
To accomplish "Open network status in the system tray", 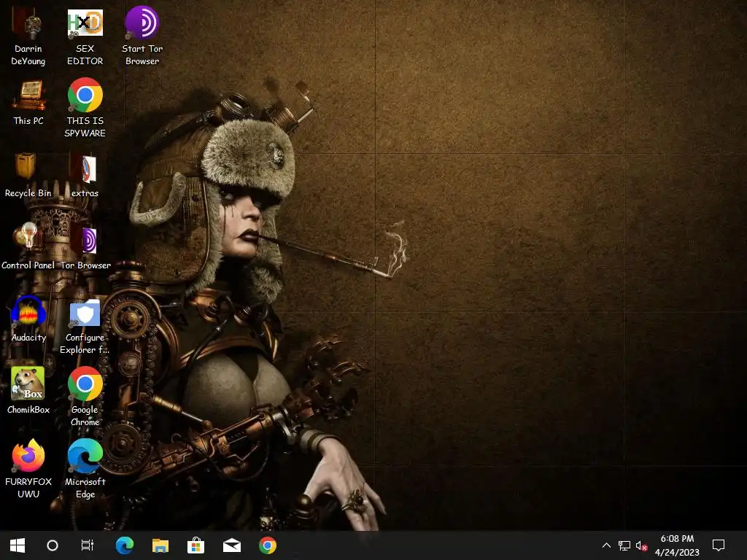I will coord(624,545).
